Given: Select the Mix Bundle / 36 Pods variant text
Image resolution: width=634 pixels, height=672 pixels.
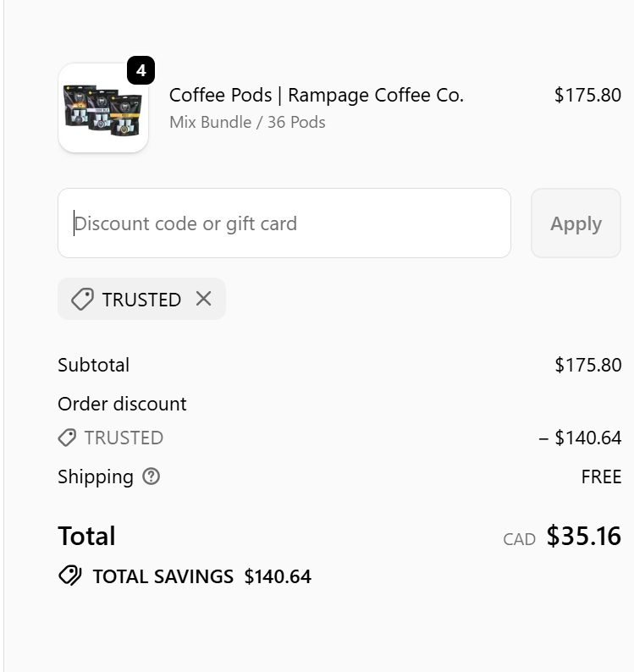Looking at the screenshot, I should coord(247,122).
